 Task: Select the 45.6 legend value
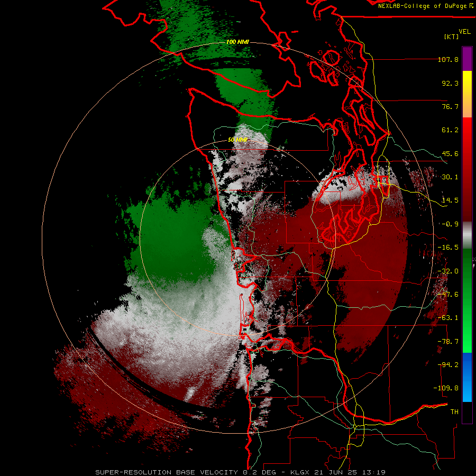coord(450,153)
